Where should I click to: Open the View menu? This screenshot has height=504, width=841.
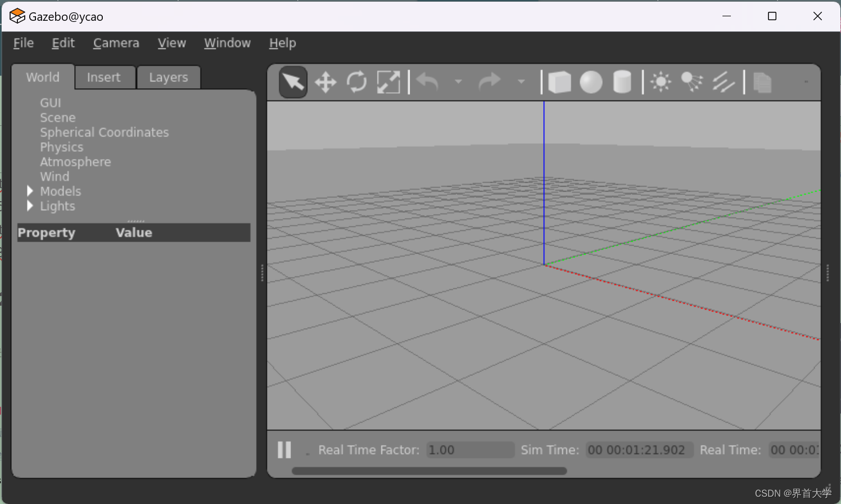171,43
